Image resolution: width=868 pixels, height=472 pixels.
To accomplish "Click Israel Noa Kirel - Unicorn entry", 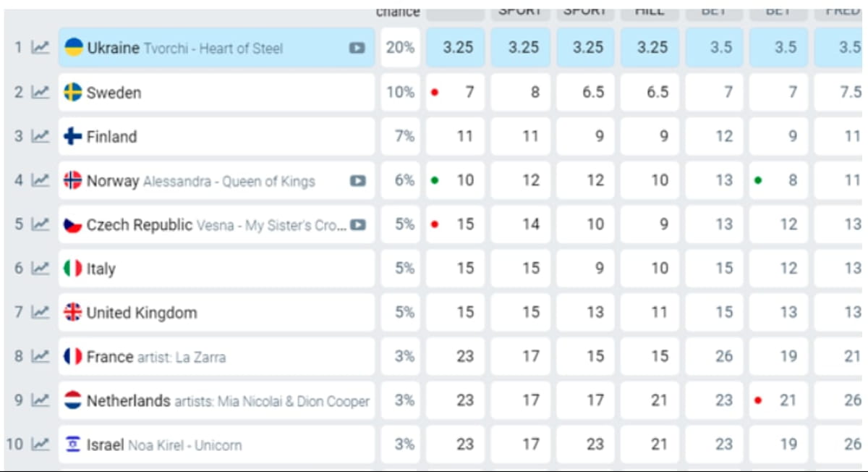I will click(x=163, y=445).
